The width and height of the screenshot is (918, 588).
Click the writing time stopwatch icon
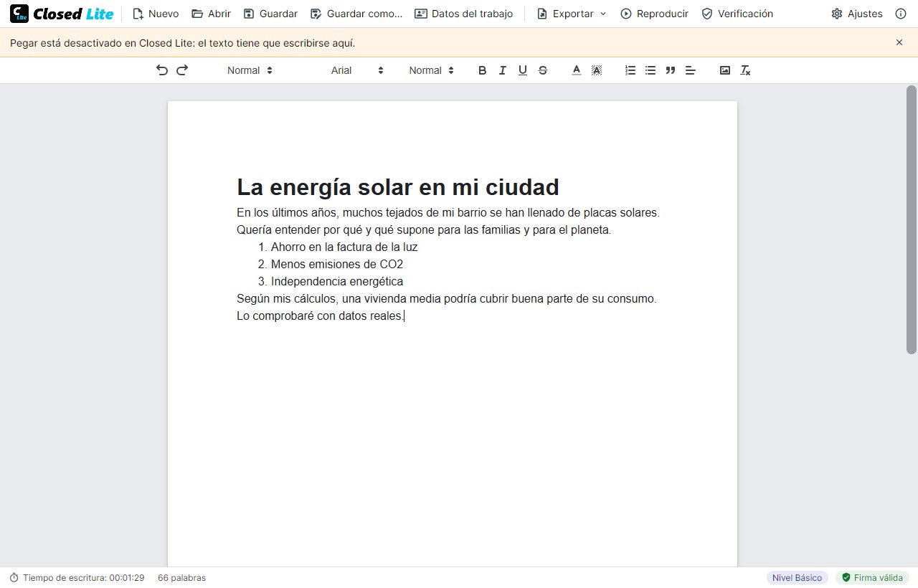pyautogui.click(x=14, y=577)
